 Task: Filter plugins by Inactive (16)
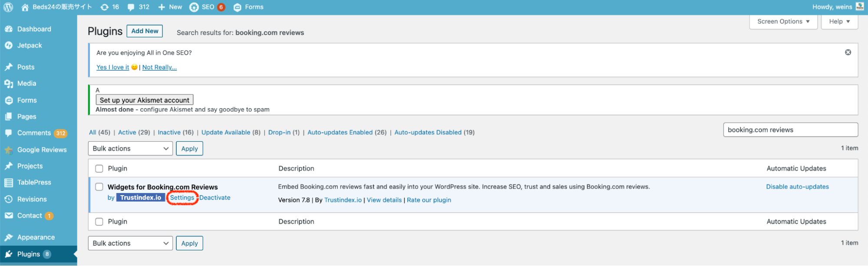click(169, 133)
